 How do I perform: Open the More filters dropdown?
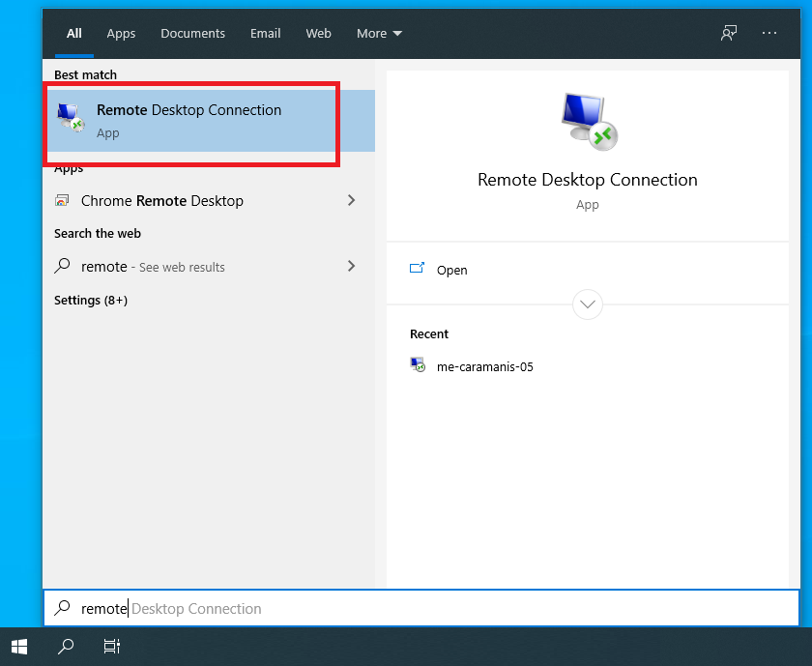tap(378, 33)
